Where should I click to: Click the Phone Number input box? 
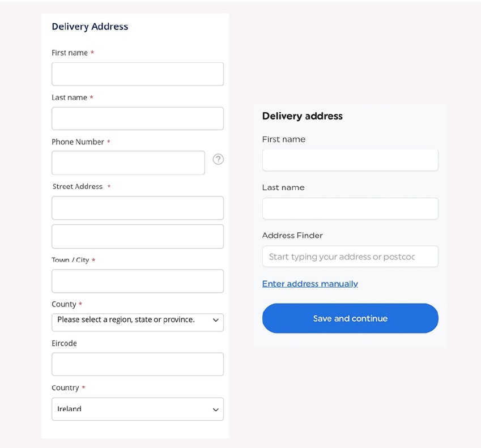point(128,163)
